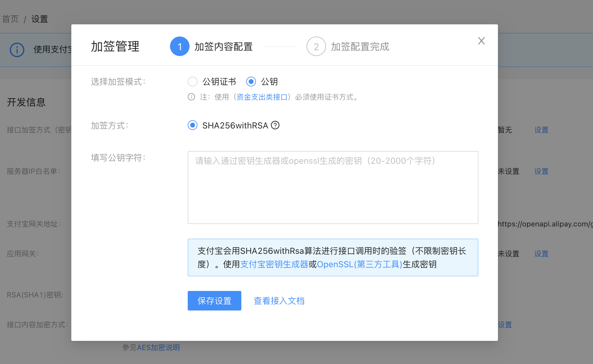Image resolution: width=593 pixels, height=364 pixels.
Task: Open the 查看接入文档 link
Action: 279,301
